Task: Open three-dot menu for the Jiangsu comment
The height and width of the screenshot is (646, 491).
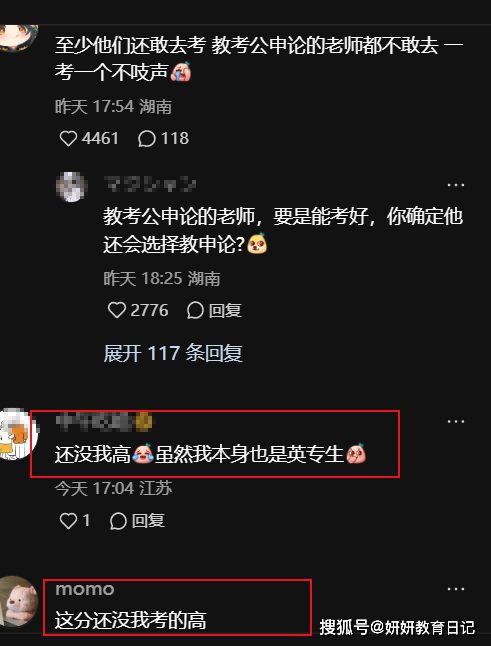Action: [x=456, y=421]
